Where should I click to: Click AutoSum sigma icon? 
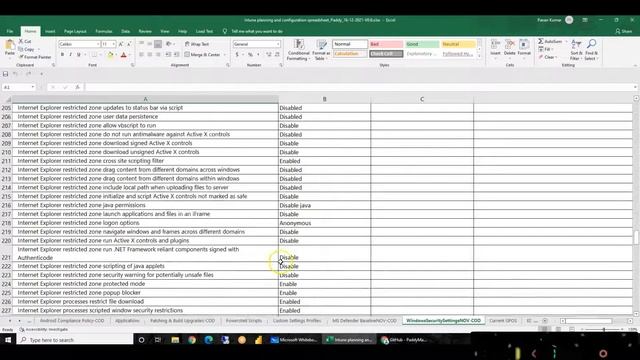point(540,41)
